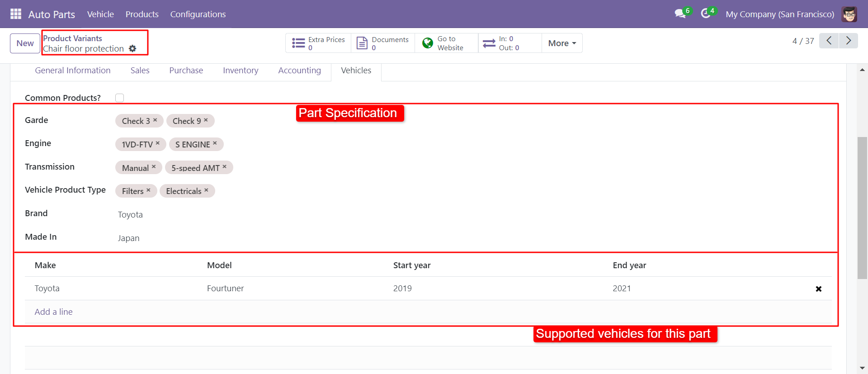
Task: Click Add a line link
Action: pos(53,312)
